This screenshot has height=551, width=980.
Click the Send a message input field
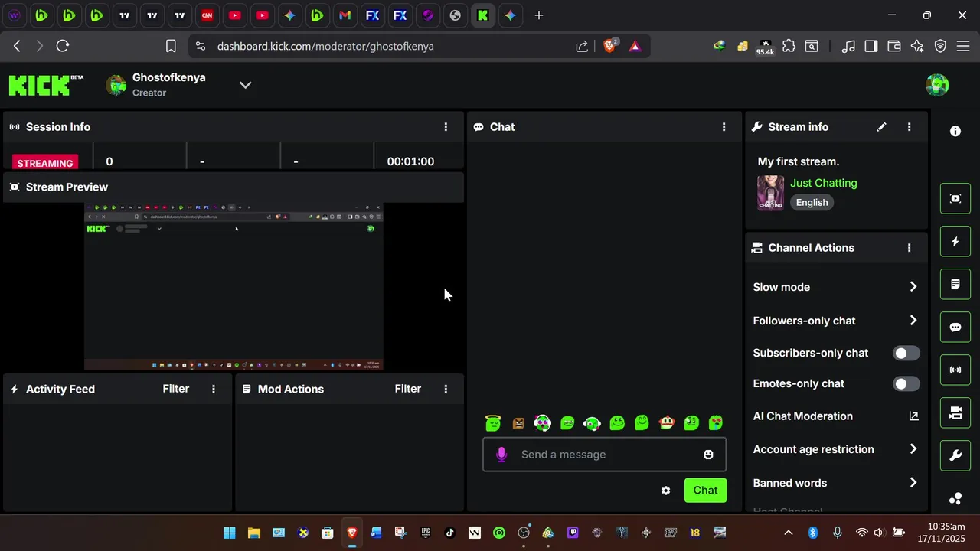604,455
